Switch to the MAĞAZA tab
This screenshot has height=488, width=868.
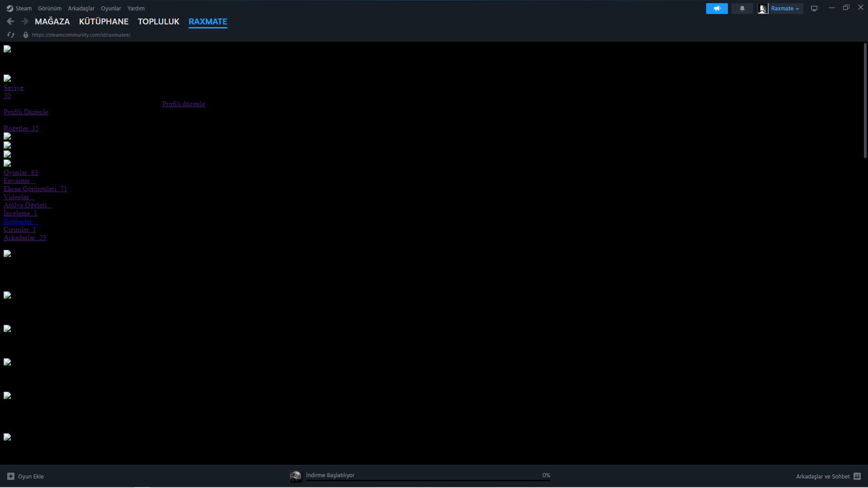52,22
